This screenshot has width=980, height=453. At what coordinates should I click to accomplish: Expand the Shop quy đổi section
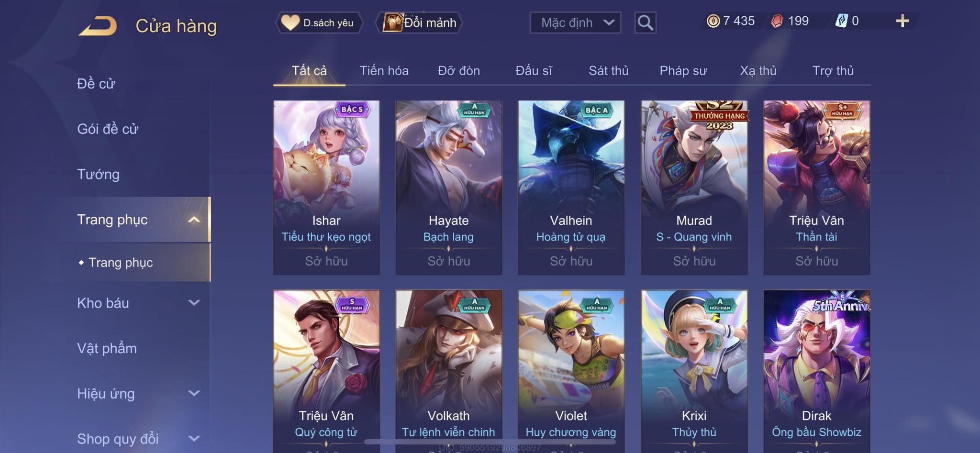click(194, 438)
